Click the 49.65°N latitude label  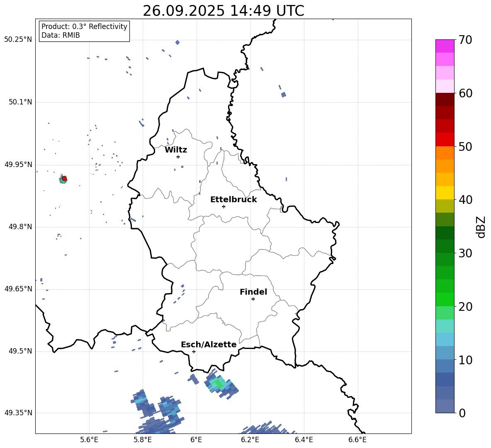point(18,288)
